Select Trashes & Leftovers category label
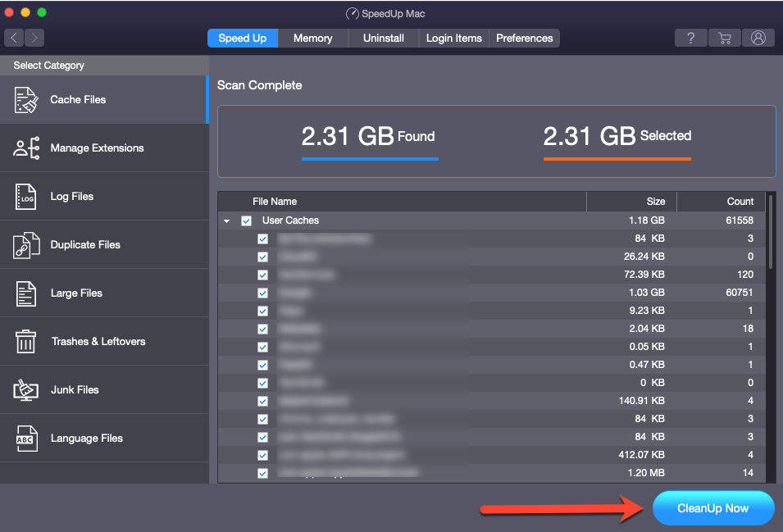This screenshot has width=783, height=532. [98, 341]
